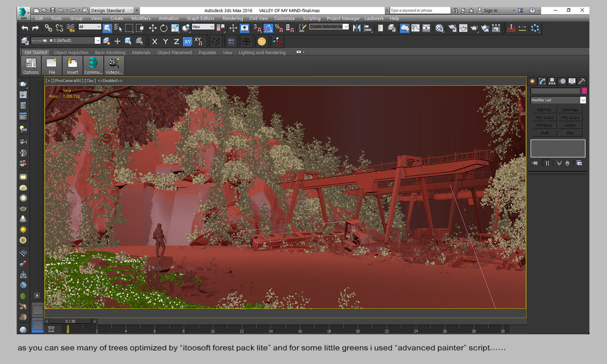Toggle the XY axis constraint
This screenshot has width=607, height=364.
pos(187,41)
